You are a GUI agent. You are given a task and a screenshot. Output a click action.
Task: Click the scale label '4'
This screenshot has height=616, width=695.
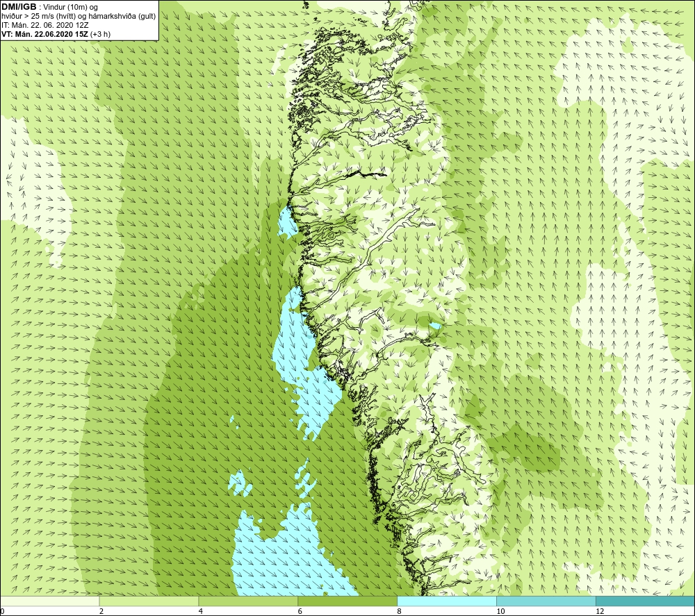tap(201, 611)
